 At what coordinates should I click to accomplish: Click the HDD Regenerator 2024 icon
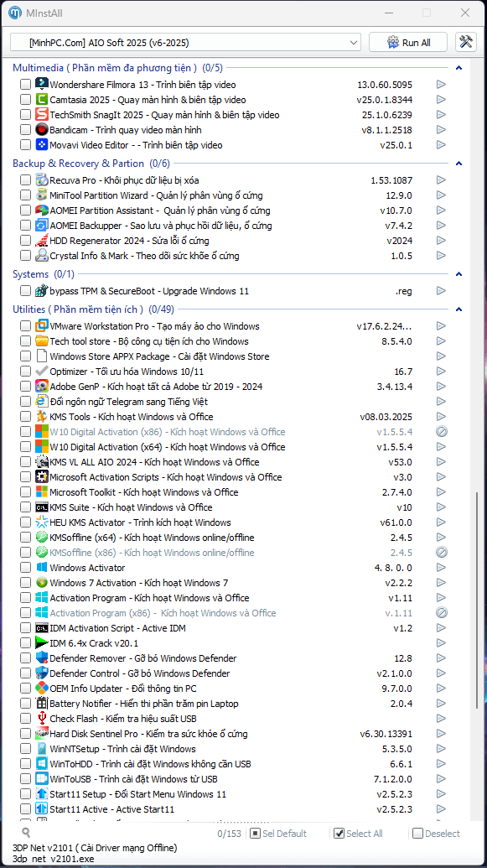click(42, 240)
